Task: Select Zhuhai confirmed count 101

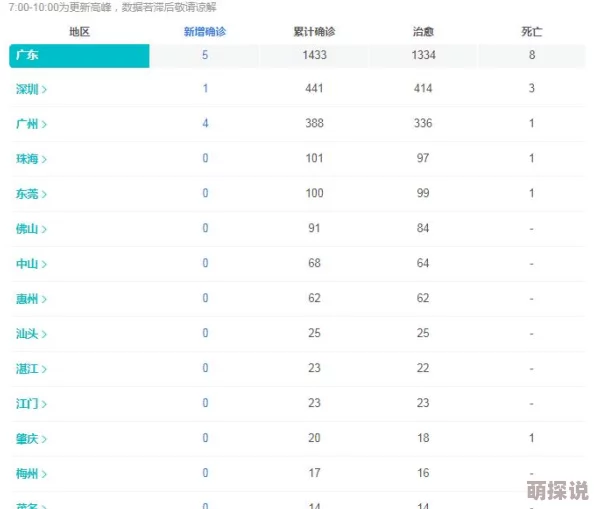Action: click(x=314, y=158)
